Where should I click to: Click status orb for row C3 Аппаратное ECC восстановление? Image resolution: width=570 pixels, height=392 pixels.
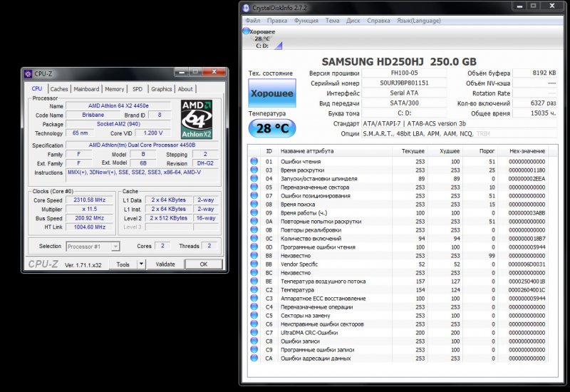click(254, 298)
